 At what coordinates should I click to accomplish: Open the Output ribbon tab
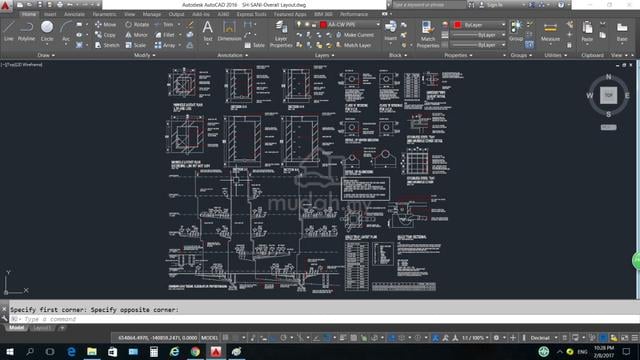pyautogui.click(x=176, y=14)
